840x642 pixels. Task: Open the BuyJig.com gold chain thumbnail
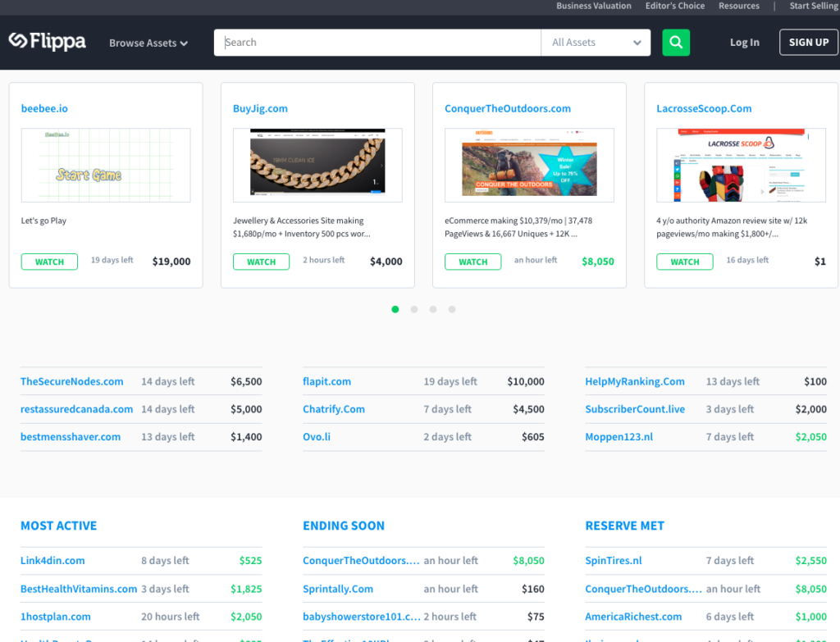coord(317,165)
